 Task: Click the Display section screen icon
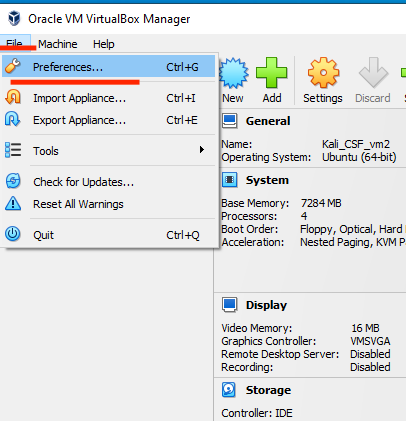[230, 305]
